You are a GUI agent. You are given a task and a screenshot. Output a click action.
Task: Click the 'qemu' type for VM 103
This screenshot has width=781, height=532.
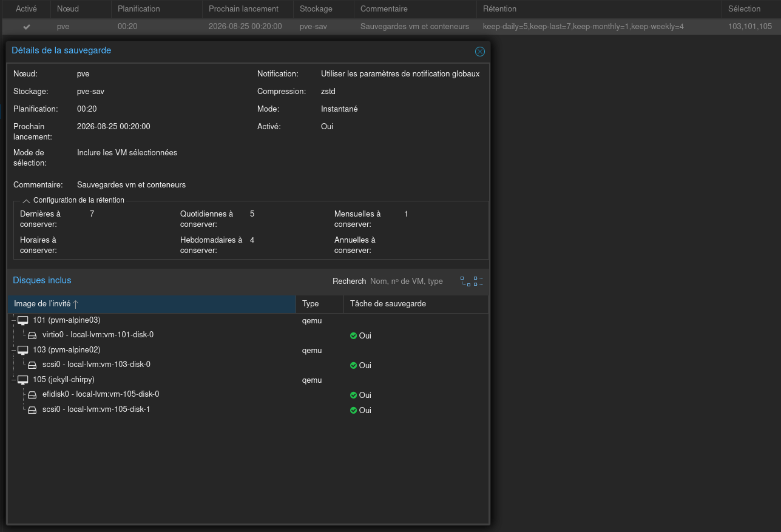[312, 351]
